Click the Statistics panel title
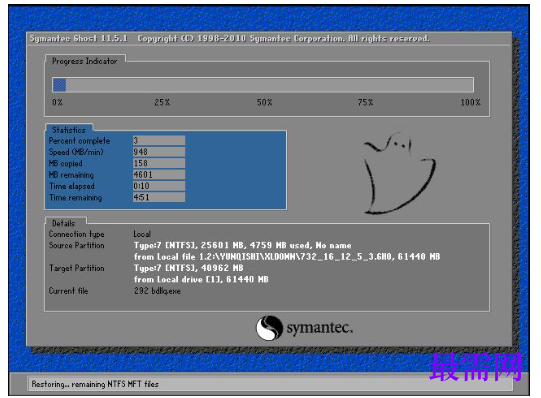The height and width of the screenshot is (398, 541). 69,130
